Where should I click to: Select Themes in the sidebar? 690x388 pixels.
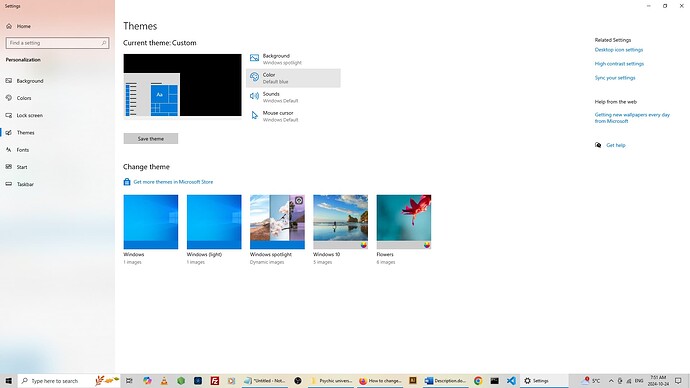coord(57,132)
